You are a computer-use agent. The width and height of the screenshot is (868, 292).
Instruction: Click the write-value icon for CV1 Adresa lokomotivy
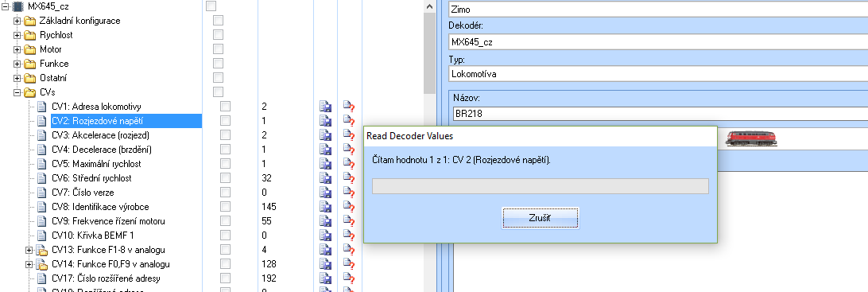pos(326,107)
